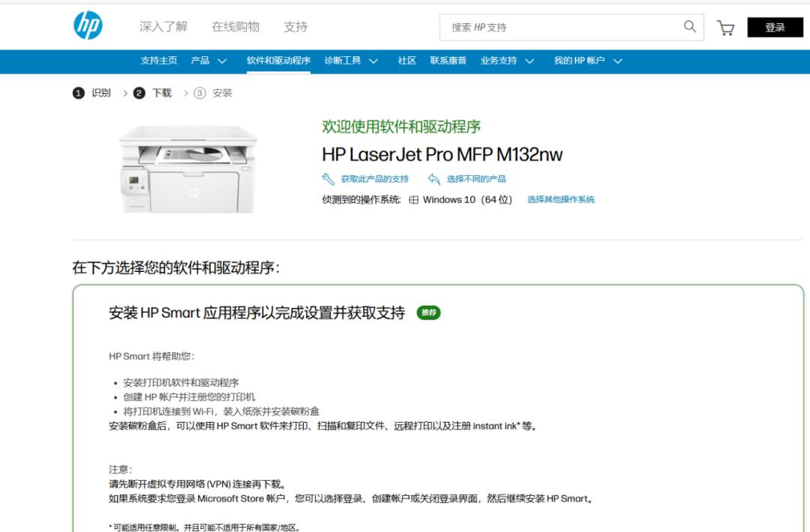
Task: Click step 3 circle icon 安装
Action: 200,93
